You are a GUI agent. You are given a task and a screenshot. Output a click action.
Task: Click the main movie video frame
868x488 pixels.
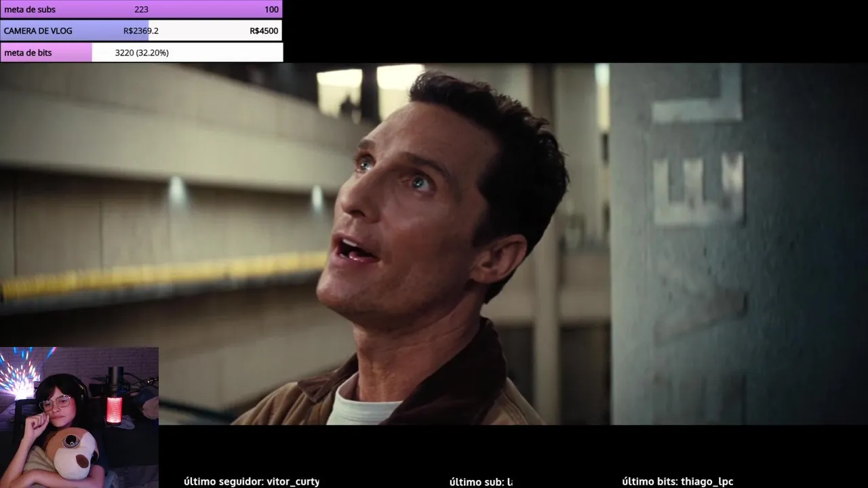[434, 244]
